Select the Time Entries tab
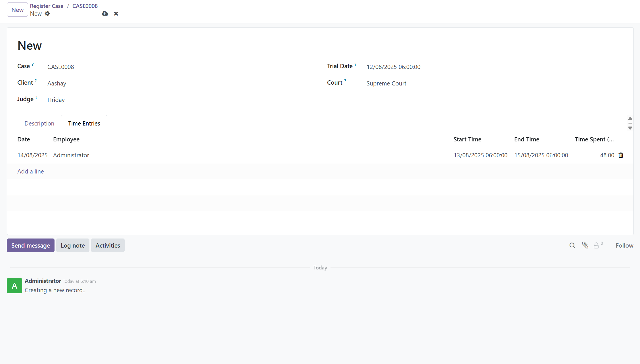640x364 pixels. coord(84,123)
